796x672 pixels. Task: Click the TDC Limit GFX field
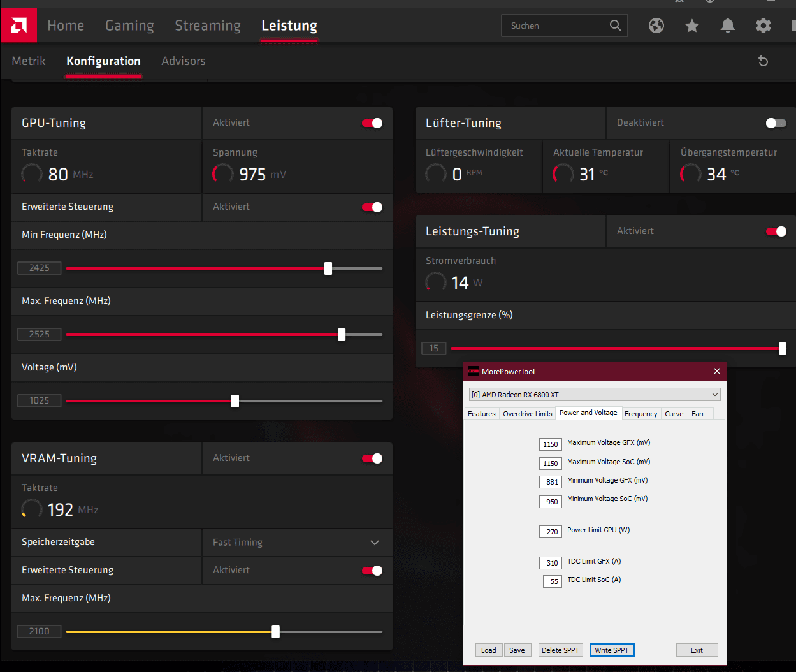[x=551, y=563]
